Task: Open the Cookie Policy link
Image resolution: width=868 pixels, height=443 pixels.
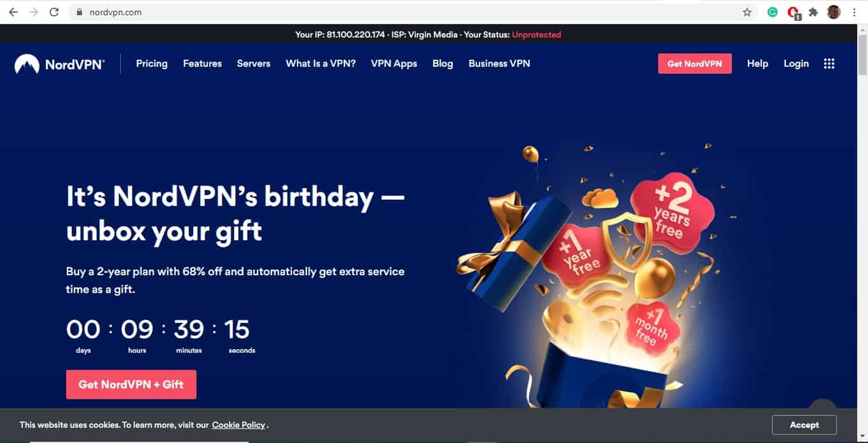Action: pos(238,425)
